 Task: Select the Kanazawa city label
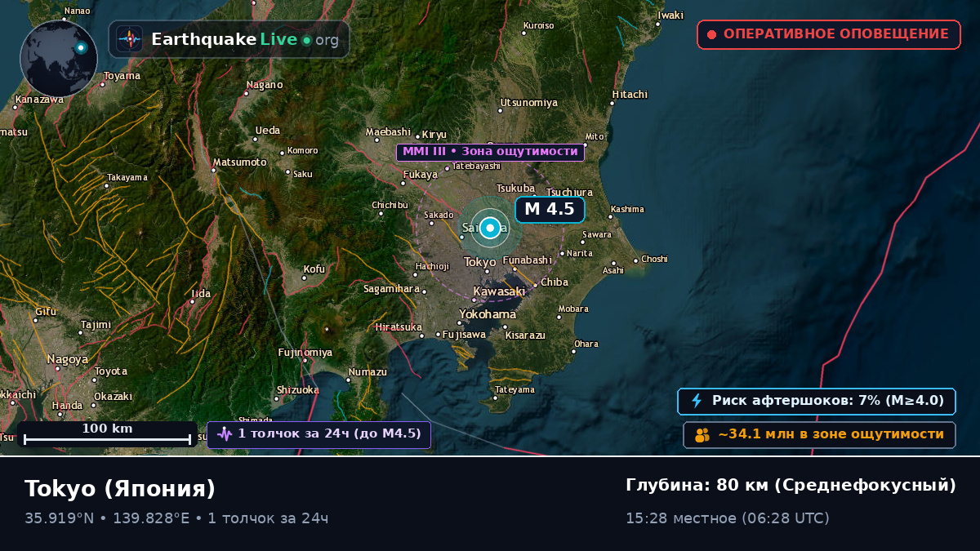(x=39, y=100)
